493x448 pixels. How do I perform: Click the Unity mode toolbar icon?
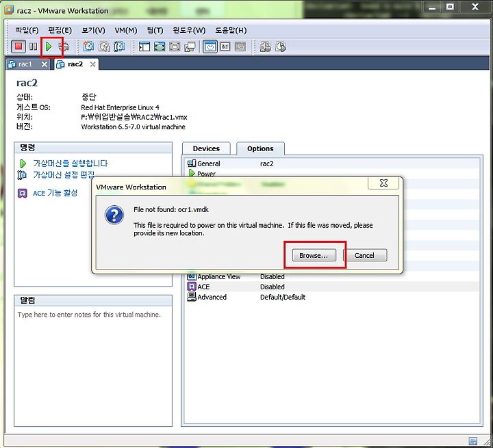coord(190,47)
